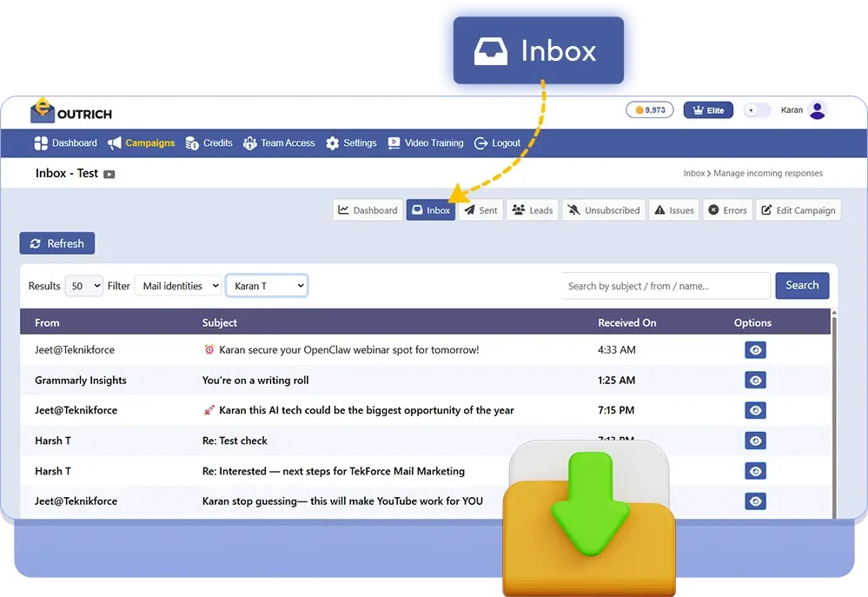
Task: Open the Results count dropdown showing 50
Action: [x=83, y=286]
